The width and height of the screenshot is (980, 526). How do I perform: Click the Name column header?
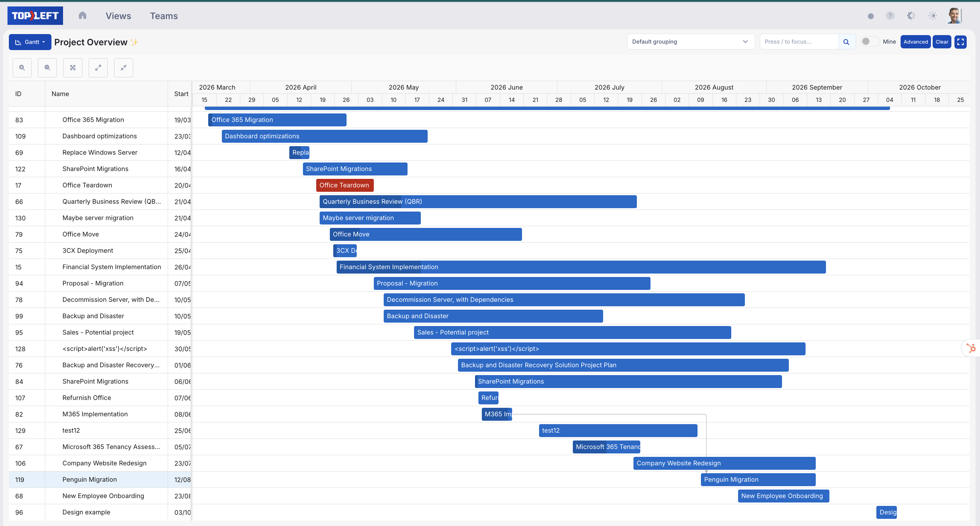(x=107, y=94)
